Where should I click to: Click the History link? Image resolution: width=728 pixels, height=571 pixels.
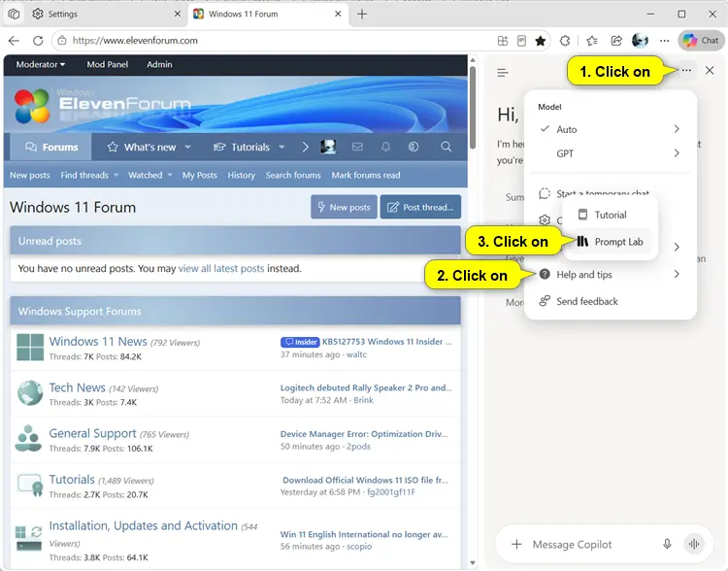click(x=241, y=175)
